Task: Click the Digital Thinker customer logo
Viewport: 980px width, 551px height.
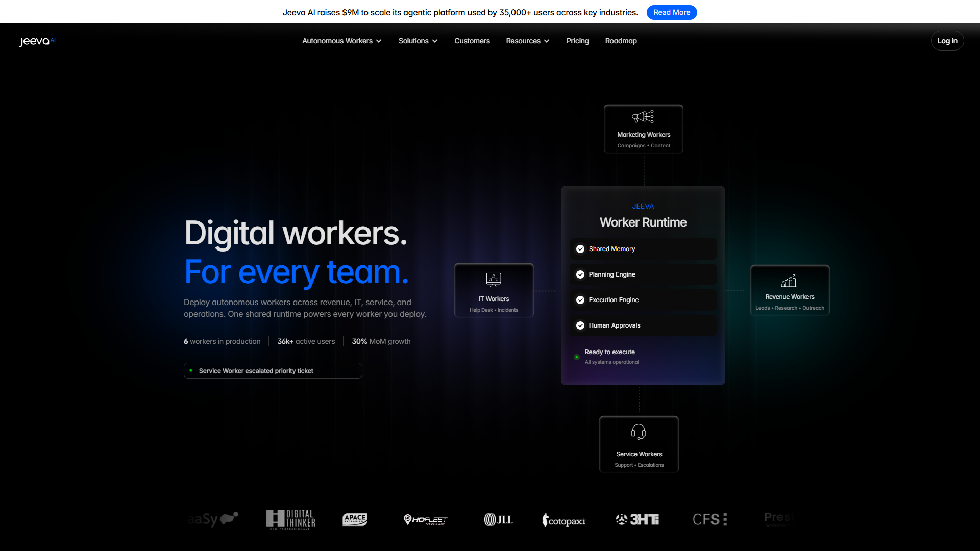Action: (290, 519)
